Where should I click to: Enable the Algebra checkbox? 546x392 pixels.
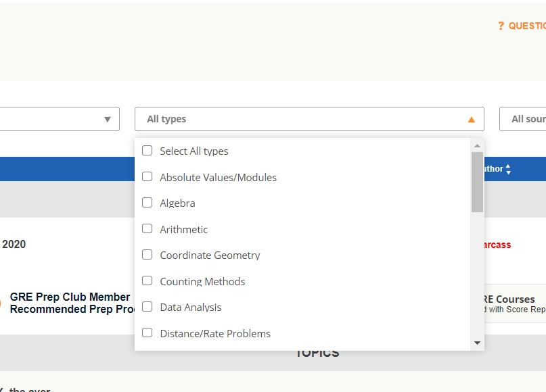(147, 203)
